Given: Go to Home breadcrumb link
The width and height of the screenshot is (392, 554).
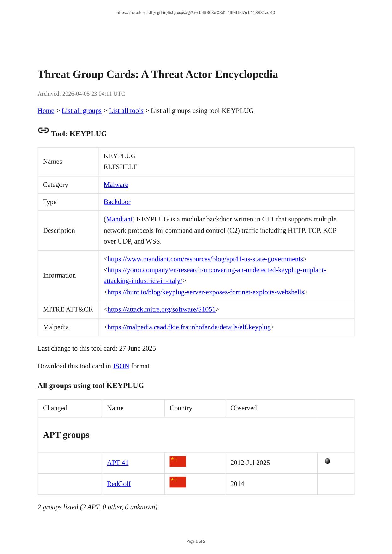Looking at the screenshot, I should (x=46, y=111).
